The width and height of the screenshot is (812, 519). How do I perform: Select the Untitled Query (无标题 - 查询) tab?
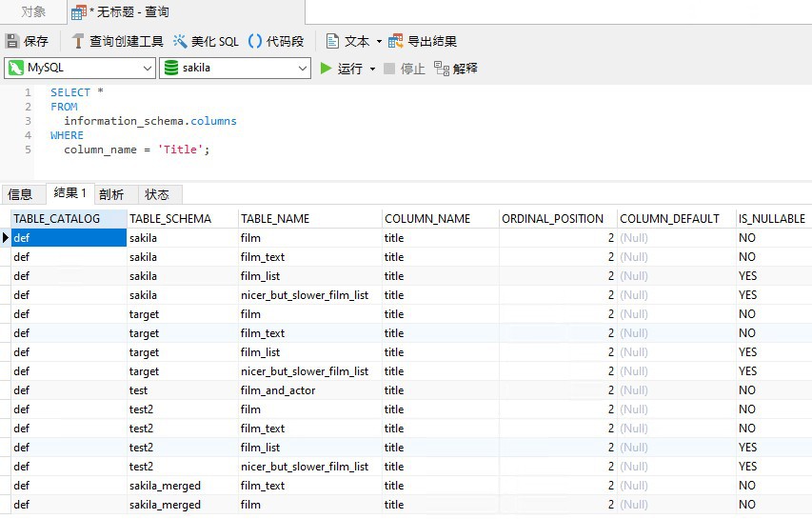coord(186,12)
